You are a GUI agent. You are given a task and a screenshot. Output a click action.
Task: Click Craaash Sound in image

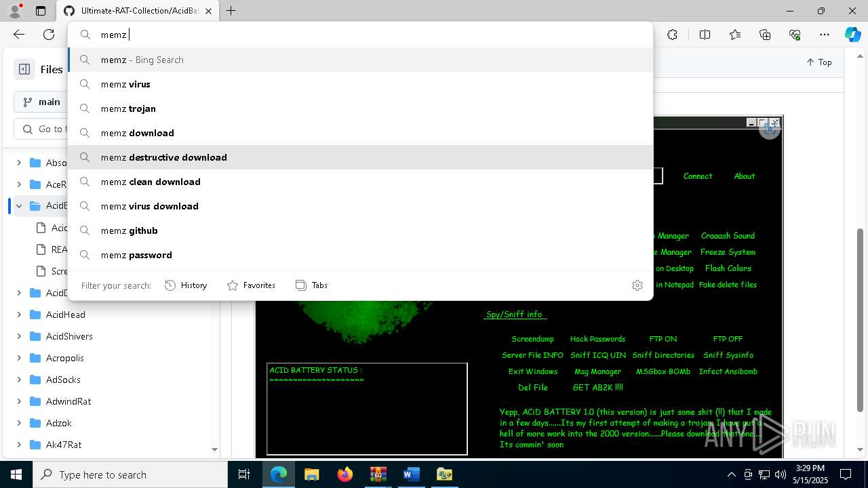tap(728, 236)
